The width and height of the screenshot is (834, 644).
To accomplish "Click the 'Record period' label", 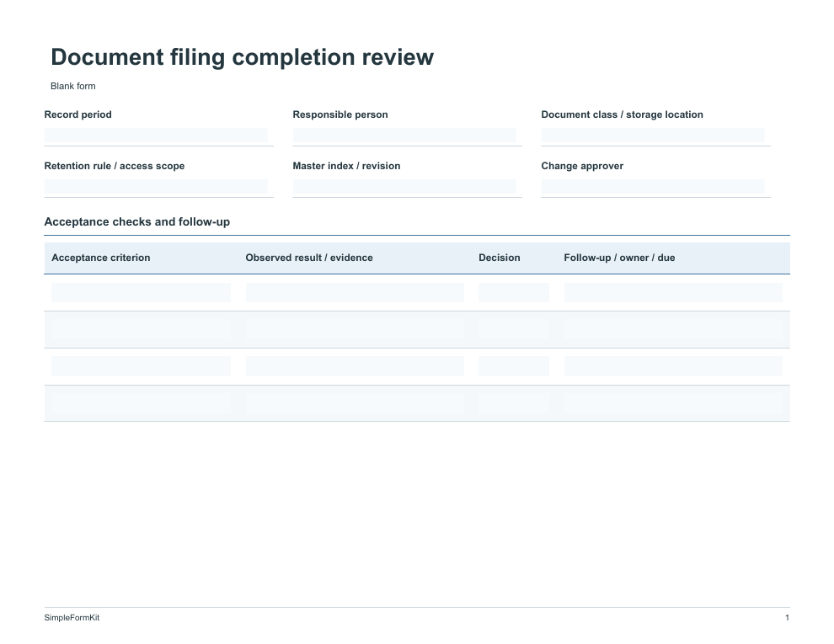I will point(78,114).
